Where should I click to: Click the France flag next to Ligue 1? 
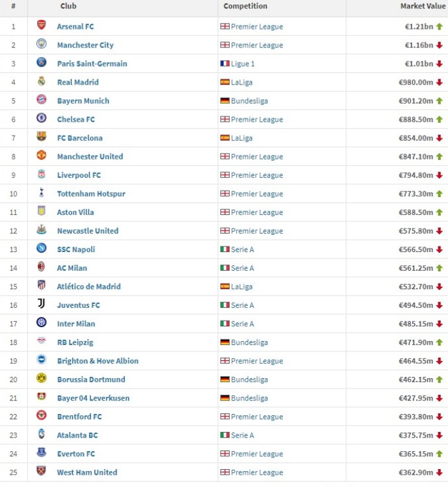point(225,63)
